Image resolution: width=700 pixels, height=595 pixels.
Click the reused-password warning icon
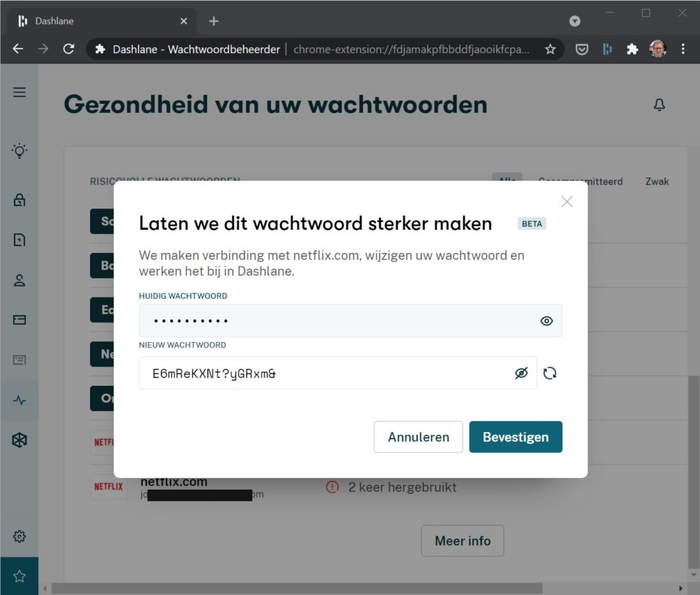tap(332, 487)
